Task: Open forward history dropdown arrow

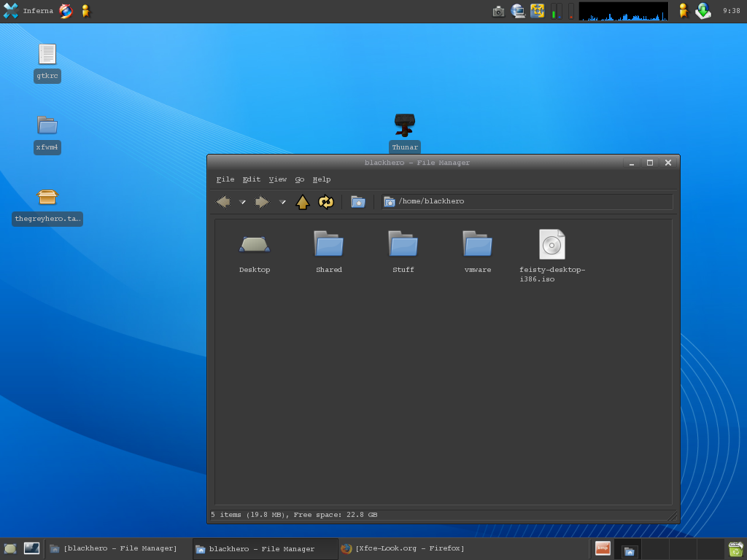Action: pos(282,202)
